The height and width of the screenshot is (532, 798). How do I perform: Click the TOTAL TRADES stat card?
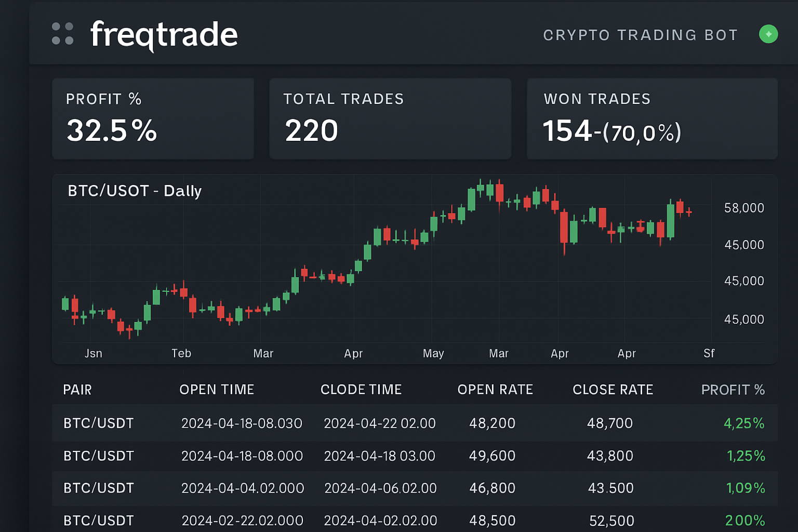point(390,118)
